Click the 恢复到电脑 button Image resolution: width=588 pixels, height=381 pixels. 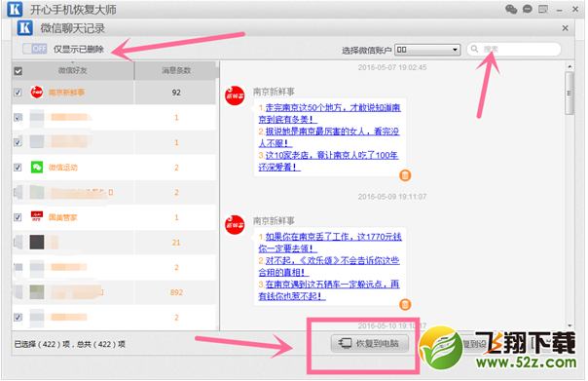point(369,343)
